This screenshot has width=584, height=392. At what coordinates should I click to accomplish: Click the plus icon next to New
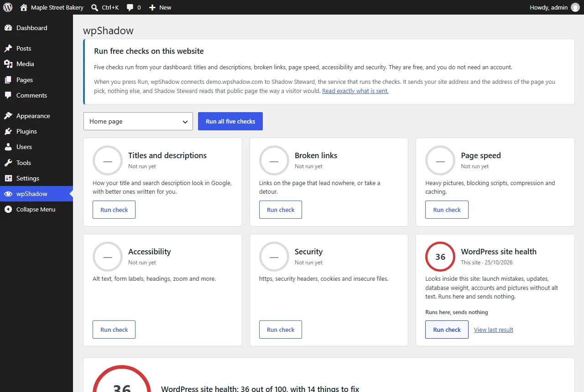(152, 7)
